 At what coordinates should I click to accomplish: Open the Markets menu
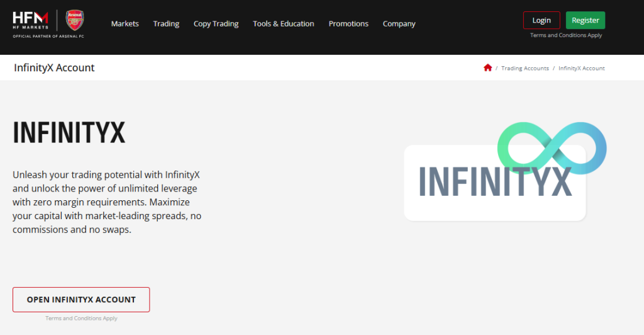[125, 24]
